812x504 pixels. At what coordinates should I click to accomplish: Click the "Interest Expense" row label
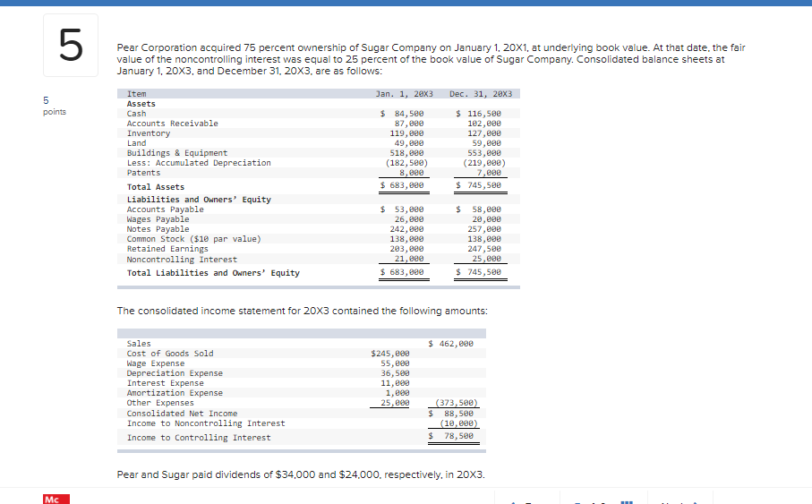[166, 383]
